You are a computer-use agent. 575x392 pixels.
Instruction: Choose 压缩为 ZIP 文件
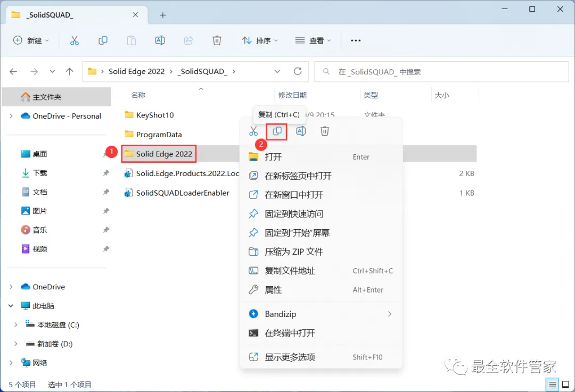tap(321, 252)
